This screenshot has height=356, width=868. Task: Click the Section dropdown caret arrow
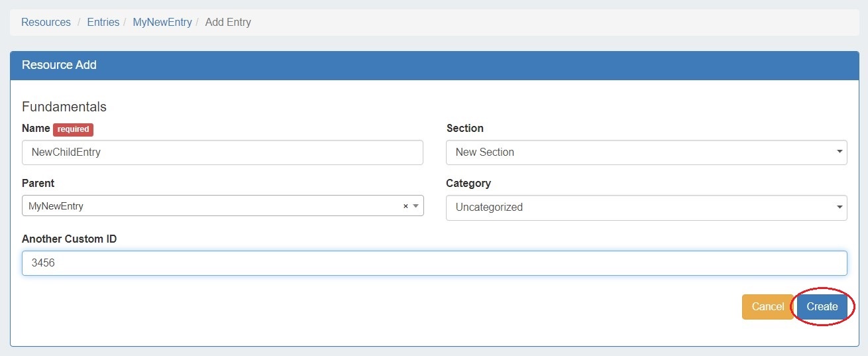pyautogui.click(x=840, y=152)
